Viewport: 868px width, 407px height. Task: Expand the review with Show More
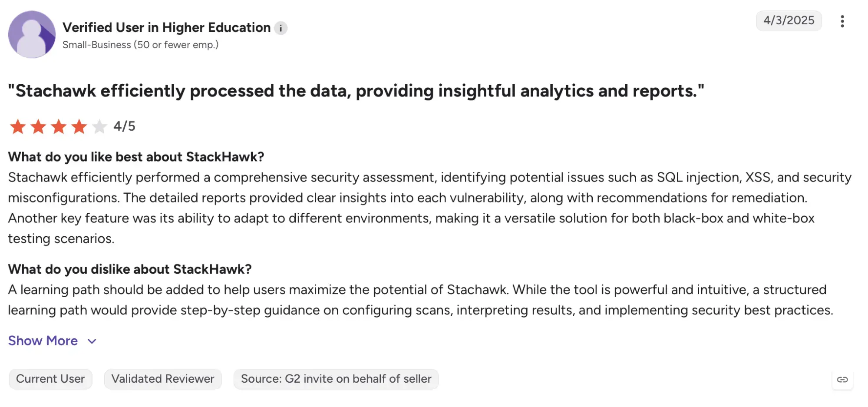[x=43, y=341]
